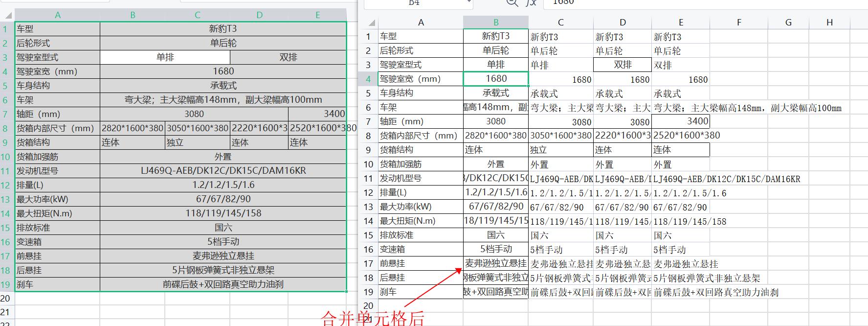868x326 pixels.
Task: Click 变速箱 label in gray-shaded sheet
Action: pos(58,242)
